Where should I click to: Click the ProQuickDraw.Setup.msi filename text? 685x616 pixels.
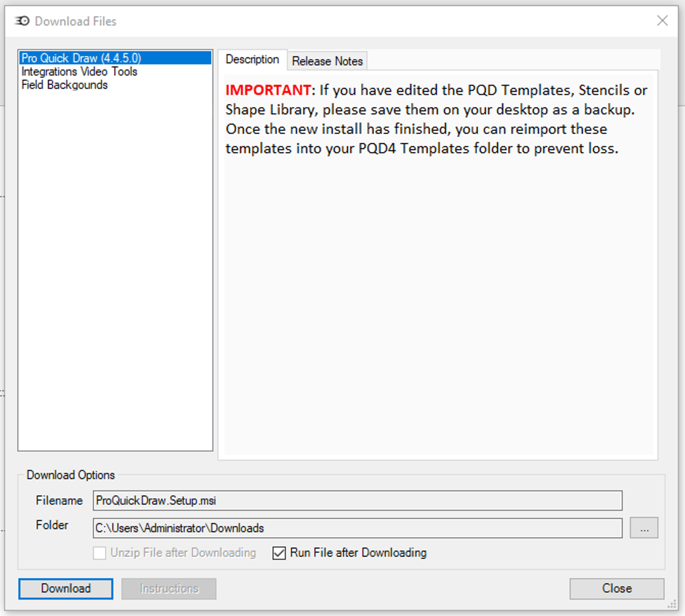[x=155, y=501]
